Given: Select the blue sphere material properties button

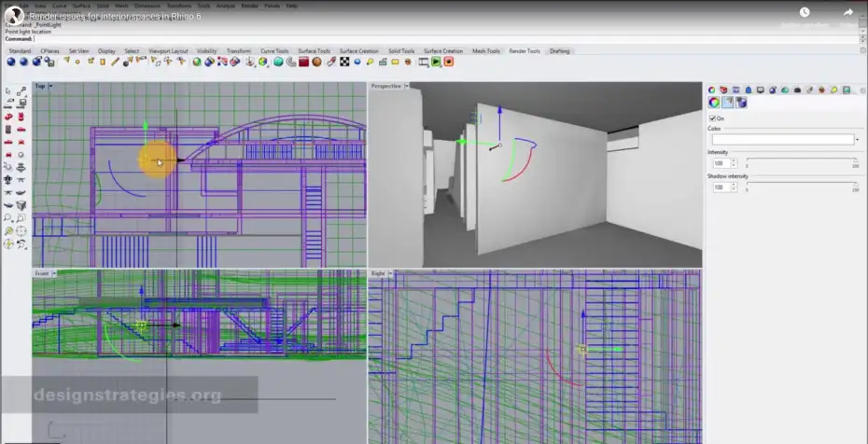Looking at the screenshot, I should pos(741,103).
